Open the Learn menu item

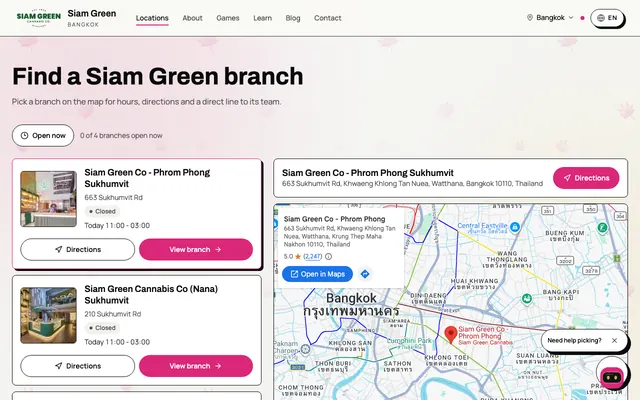pos(262,18)
